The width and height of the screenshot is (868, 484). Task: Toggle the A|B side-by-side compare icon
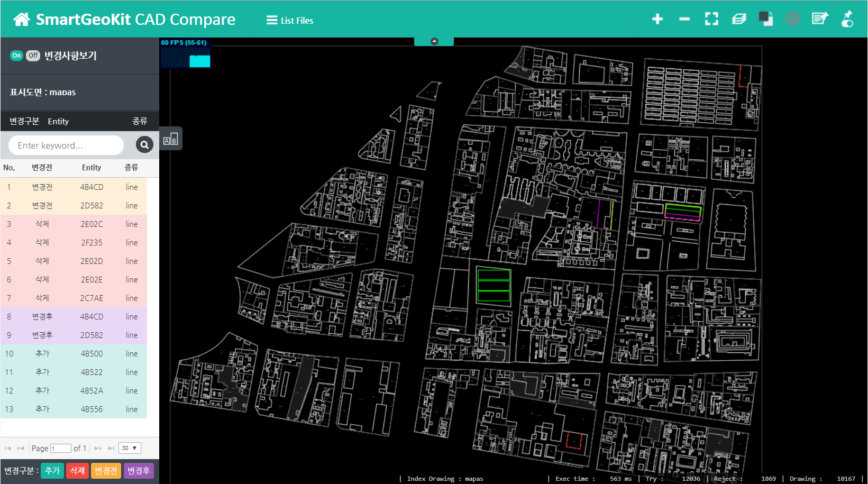tap(170, 139)
